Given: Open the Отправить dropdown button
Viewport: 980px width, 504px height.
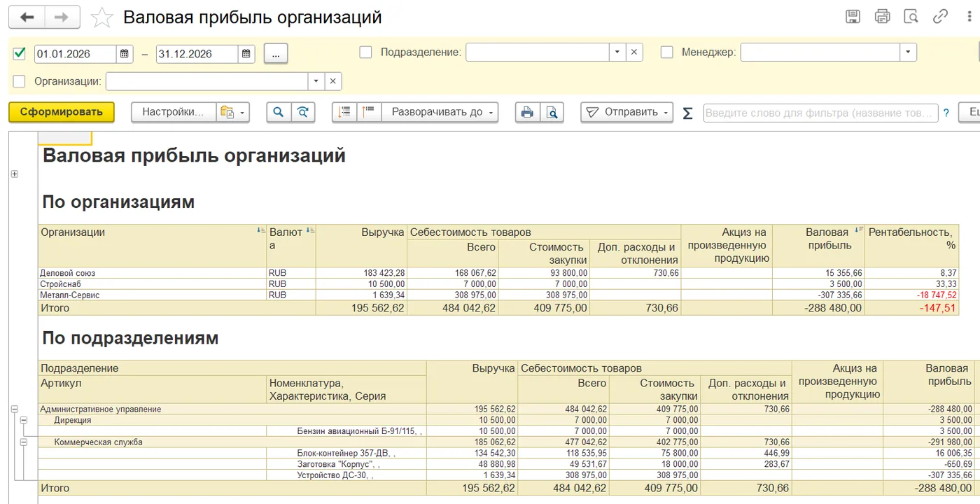Looking at the screenshot, I should coord(626,112).
